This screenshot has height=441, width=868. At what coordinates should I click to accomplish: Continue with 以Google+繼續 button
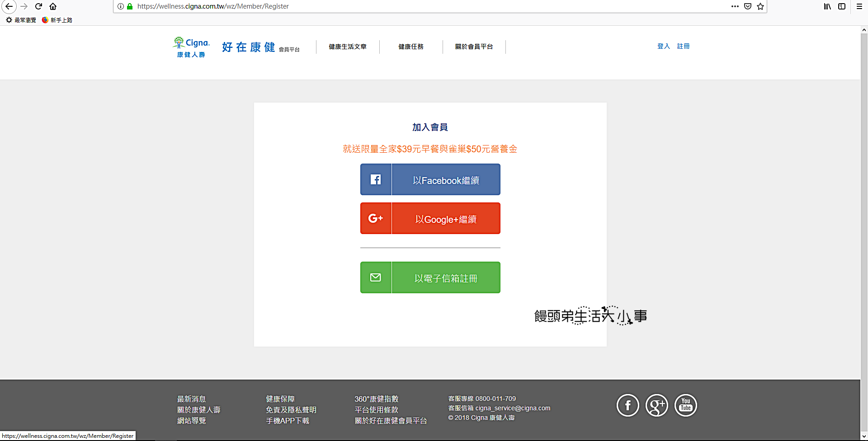430,218
